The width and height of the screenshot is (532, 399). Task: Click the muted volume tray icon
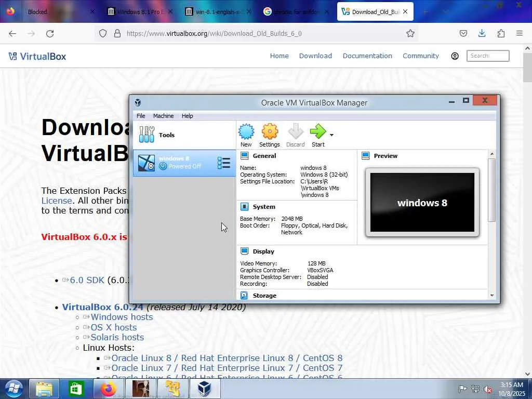click(488, 389)
